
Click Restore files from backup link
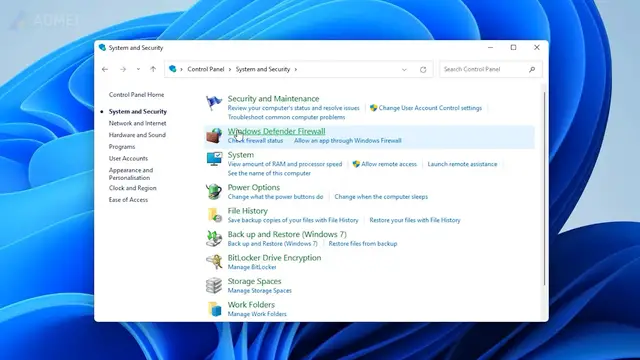point(363,244)
